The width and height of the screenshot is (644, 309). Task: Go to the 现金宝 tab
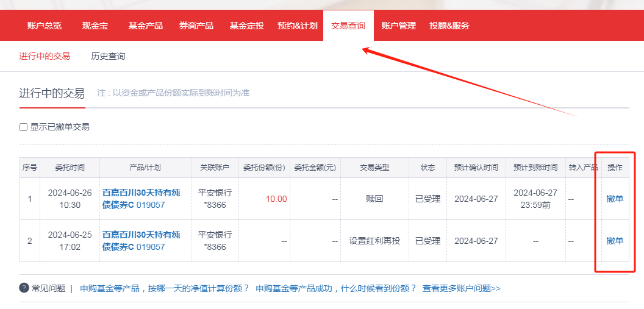coord(95,26)
